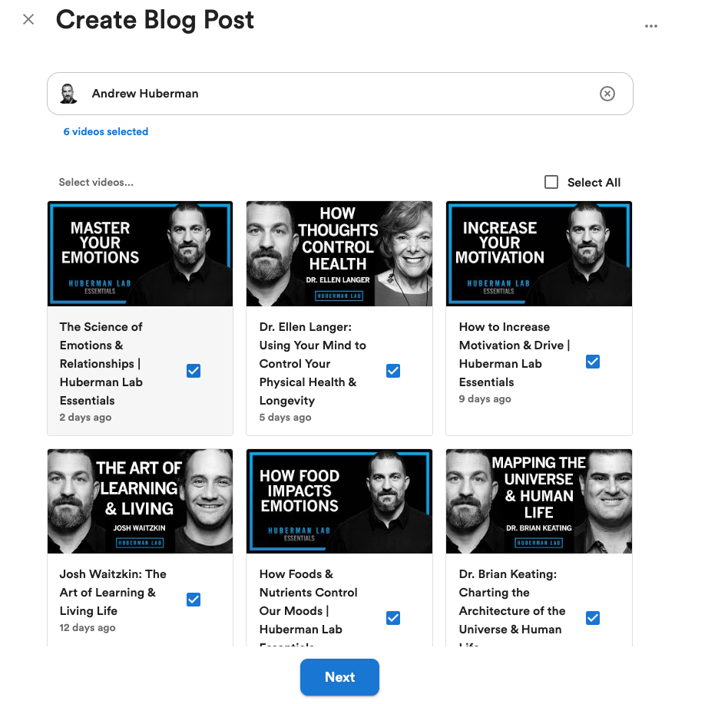
Task: Click the 2 days ago timestamp
Action: [85, 417]
